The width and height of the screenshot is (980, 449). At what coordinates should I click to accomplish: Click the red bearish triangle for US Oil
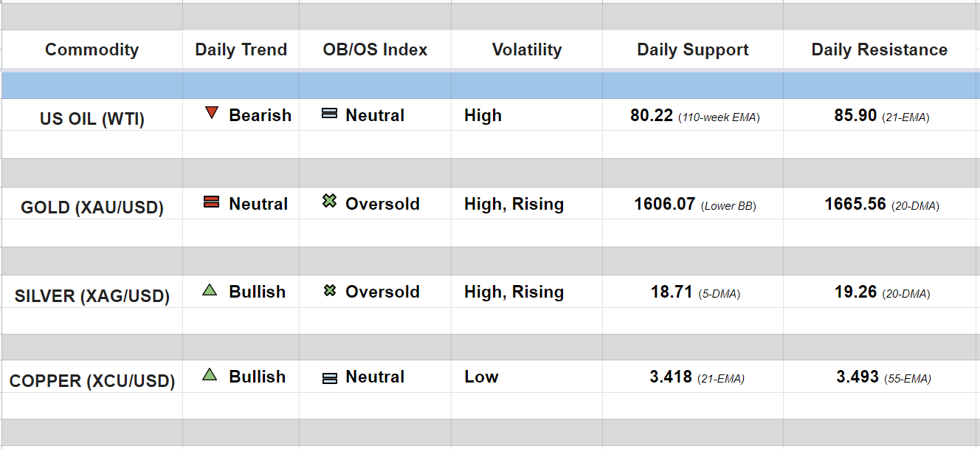click(x=212, y=113)
